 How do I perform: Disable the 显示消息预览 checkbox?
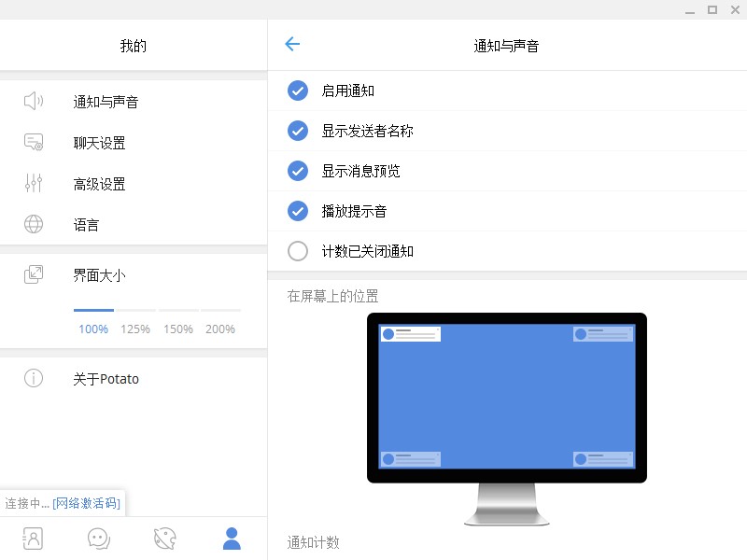[298, 171]
